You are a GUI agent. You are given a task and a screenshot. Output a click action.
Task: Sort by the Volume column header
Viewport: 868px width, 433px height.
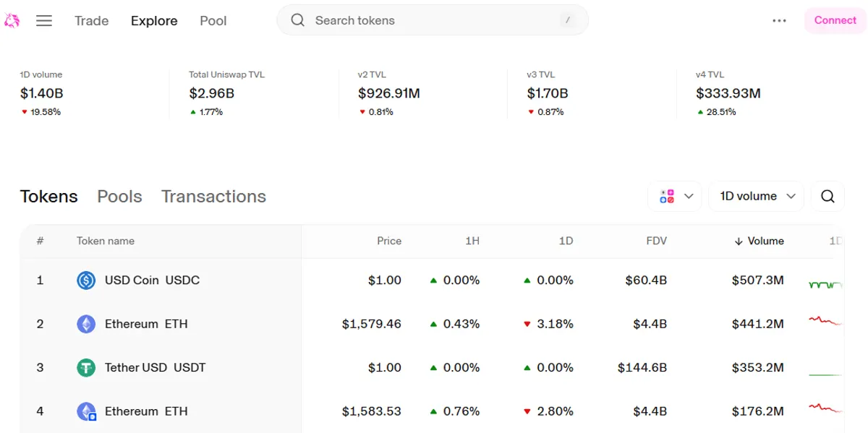759,241
